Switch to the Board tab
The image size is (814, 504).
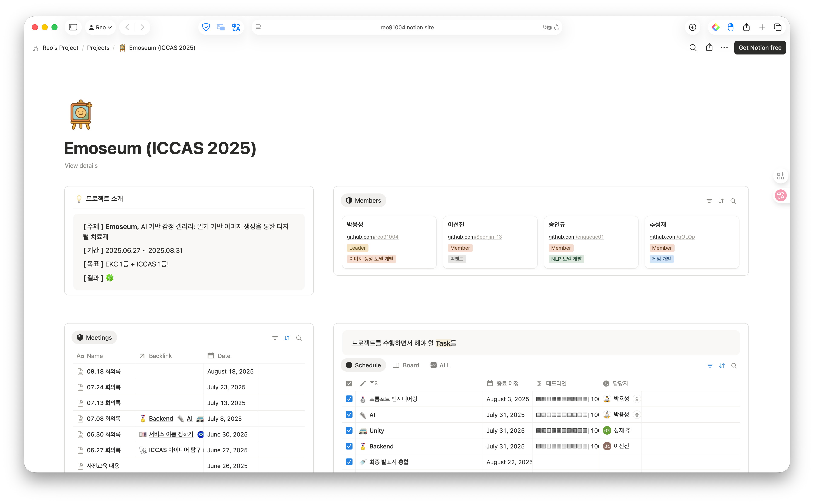406,365
